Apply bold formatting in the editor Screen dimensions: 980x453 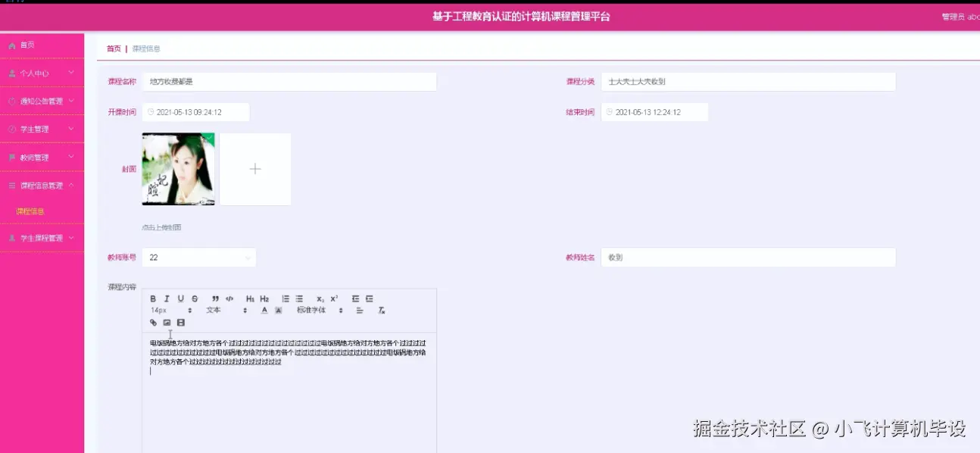pos(153,299)
